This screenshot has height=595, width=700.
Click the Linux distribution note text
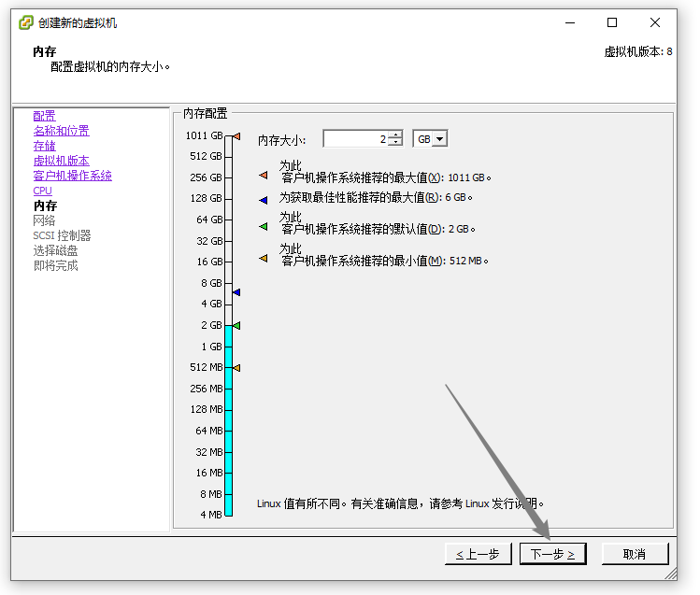pos(400,504)
